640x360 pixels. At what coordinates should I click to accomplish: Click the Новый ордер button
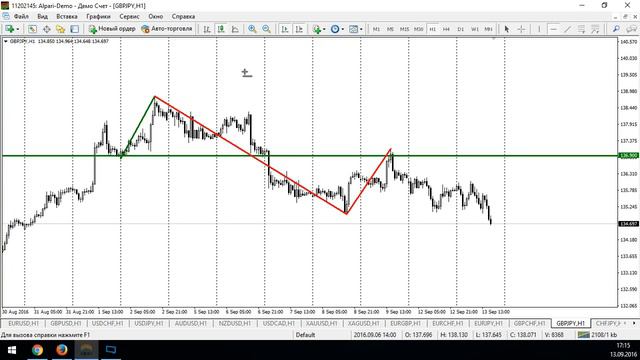pos(112,29)
